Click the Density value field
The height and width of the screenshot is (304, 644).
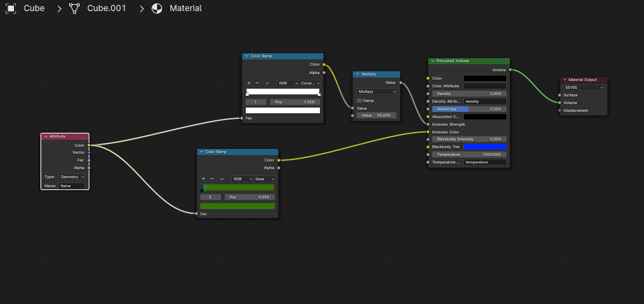469,94
